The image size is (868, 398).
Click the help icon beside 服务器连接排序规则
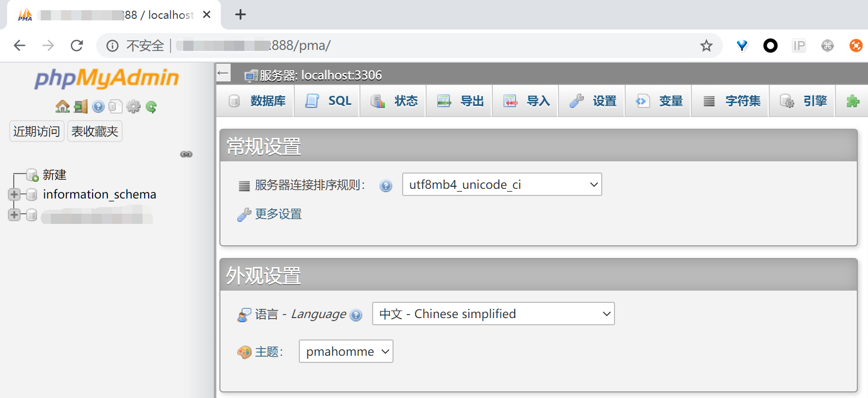[x=386, y=186]
